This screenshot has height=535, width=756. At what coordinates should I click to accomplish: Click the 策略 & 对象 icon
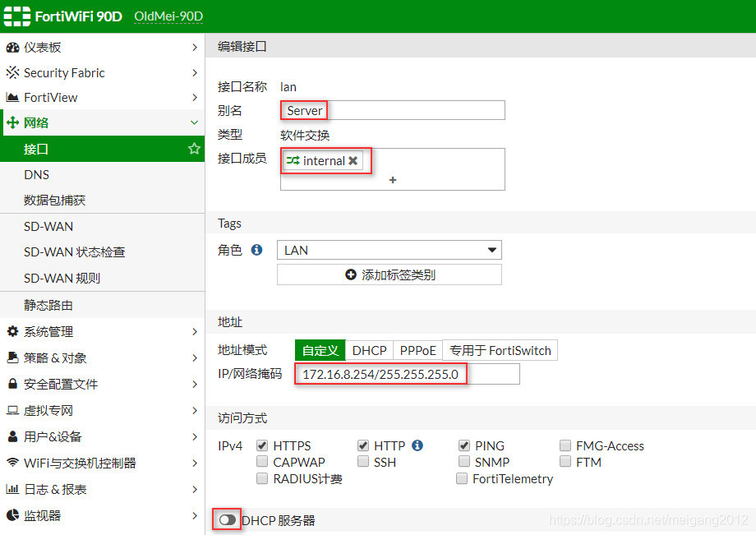[x=12, y=357]
